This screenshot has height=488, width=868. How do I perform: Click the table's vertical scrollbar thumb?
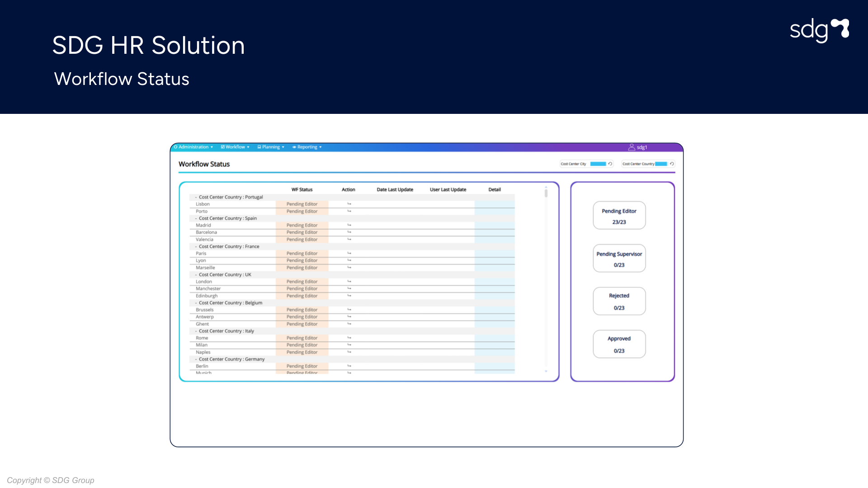point(546,193)
